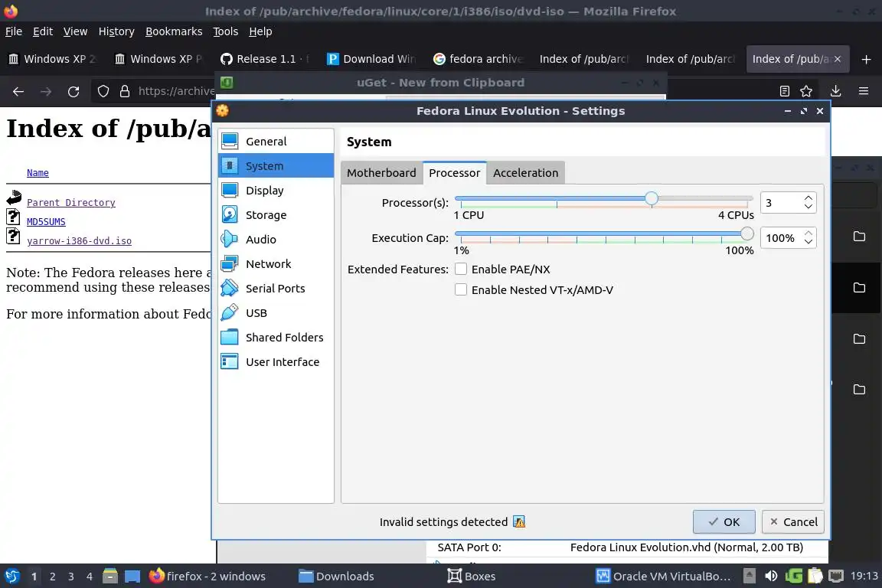The width and height of the screenshot is (882, 588).
Task: Enable Nested VT-x/AMD-V checkbox
Action: (461, 289)
